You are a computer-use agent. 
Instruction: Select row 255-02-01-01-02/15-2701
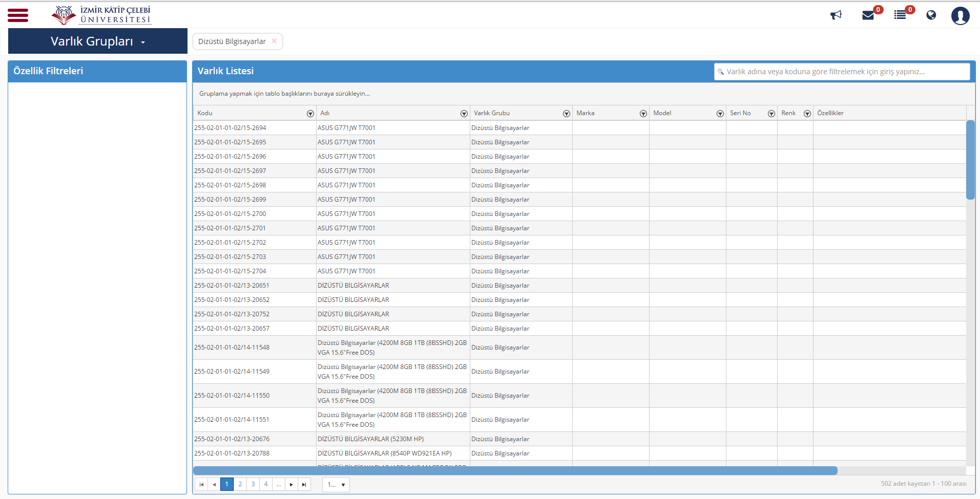pyautogui.click(x=579, y=228)
